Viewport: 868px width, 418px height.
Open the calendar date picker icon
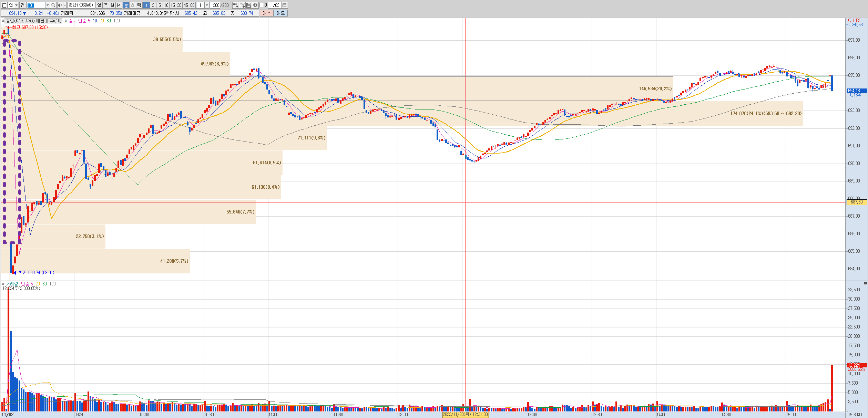[x=285, y=5]
